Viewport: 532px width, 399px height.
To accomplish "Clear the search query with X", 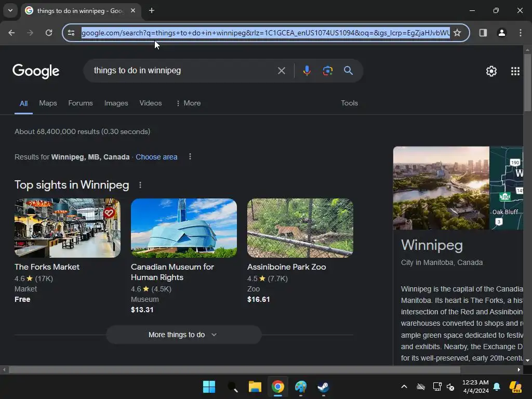I will [x=281, y=71].
